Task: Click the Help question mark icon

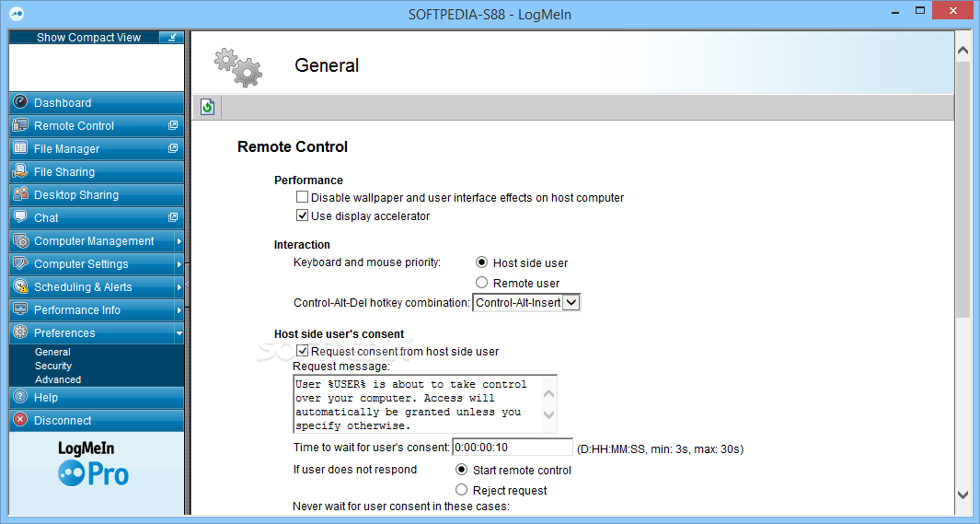Action: pyautogui.click(x=20, y=396)
